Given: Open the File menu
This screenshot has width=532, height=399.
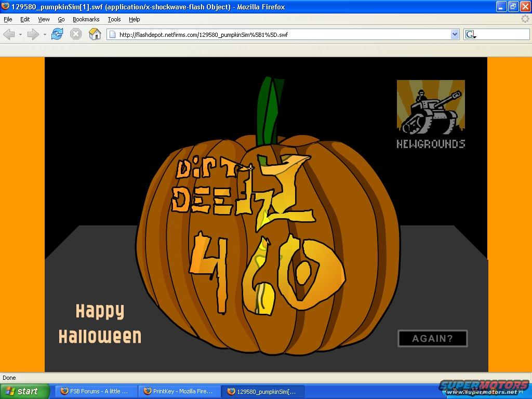Looking at the screenshot, I should 8,19.
